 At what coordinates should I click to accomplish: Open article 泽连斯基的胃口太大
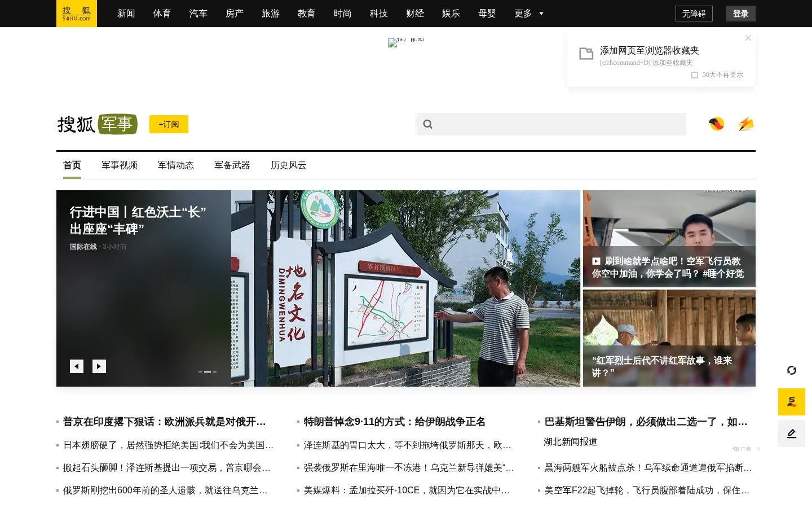coord(408,445)
